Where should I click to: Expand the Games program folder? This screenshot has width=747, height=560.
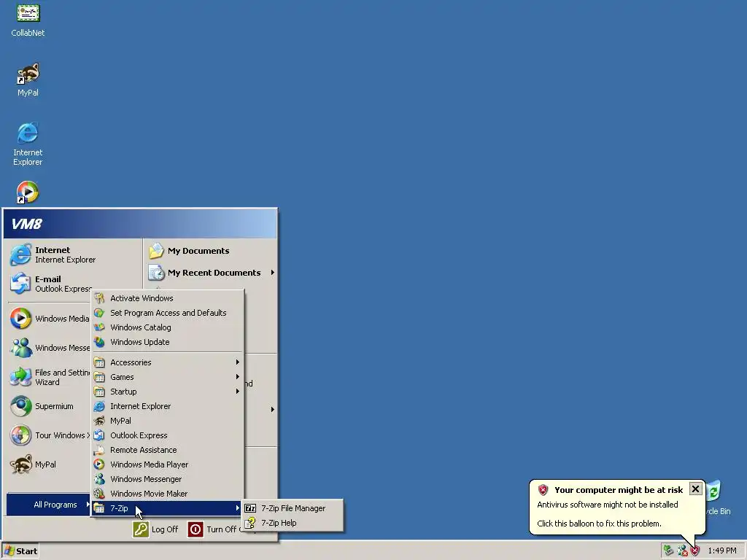click(x=168, y=377)
